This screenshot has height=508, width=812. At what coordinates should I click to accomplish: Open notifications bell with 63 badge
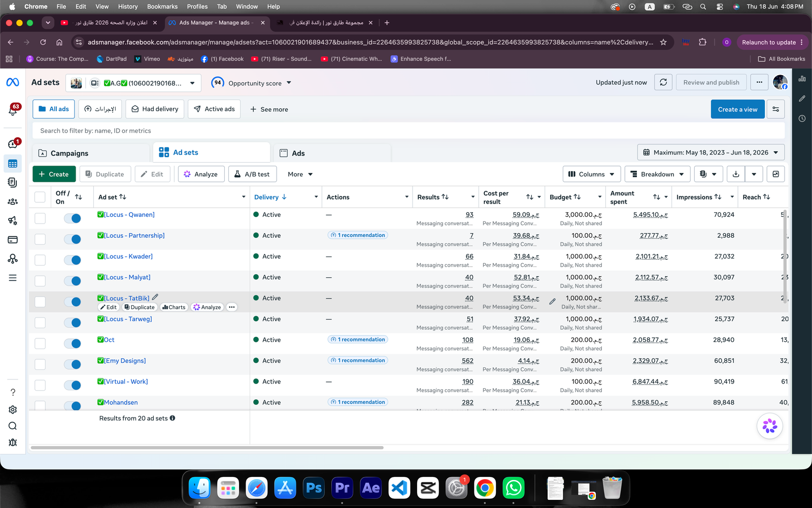pyautogui.click(x=13, y=109)
